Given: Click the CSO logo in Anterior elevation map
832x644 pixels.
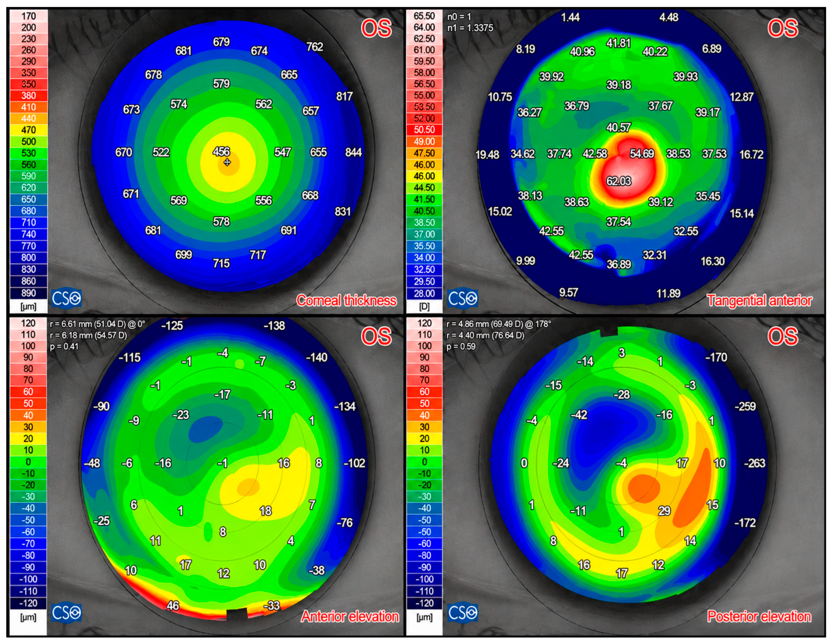Looking at the screenshot, I should tap(66, 612).
